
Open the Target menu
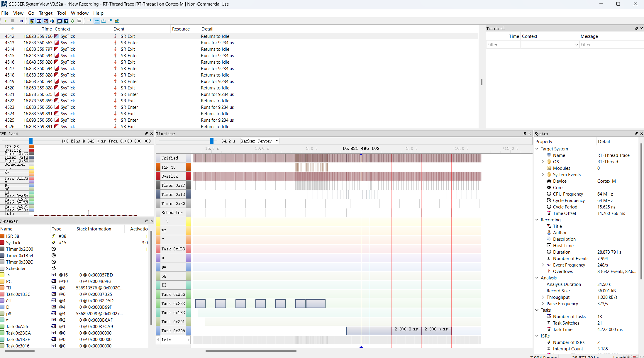46,13
